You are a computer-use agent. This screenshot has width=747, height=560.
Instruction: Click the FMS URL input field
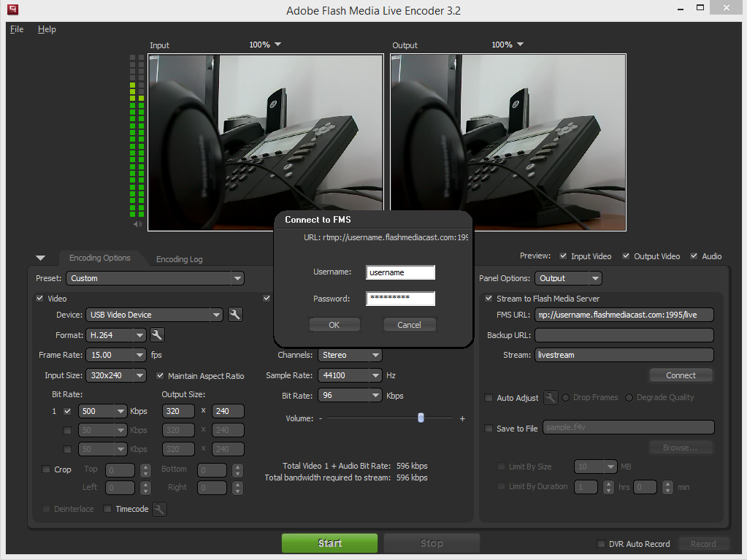(624, 315)
